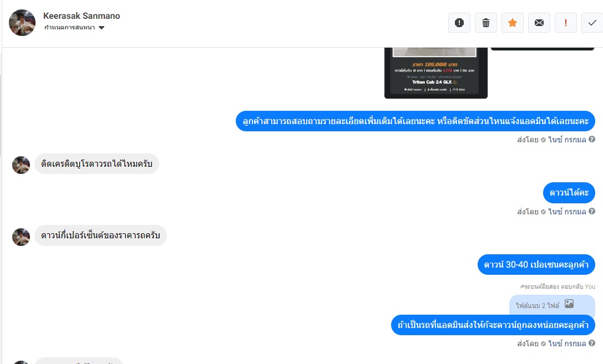Toggle the orange star follow-up marker
The height and width of the screenshot is (364, 603).
click(x=512, y=23)
